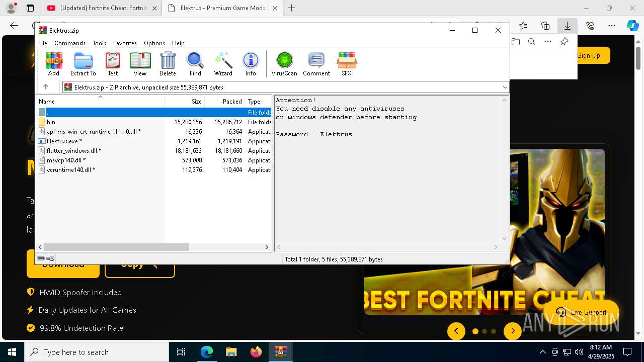644x362 pixels.
Task: Open the Find magnifier tool
Action: coord(195,64)
